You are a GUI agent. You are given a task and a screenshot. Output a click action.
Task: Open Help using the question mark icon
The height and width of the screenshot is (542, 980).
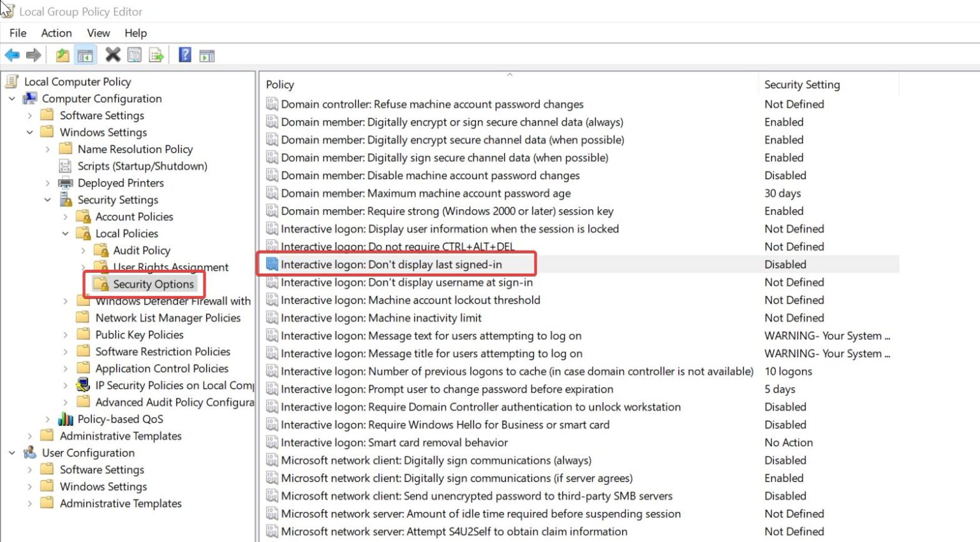coord(184,54)
